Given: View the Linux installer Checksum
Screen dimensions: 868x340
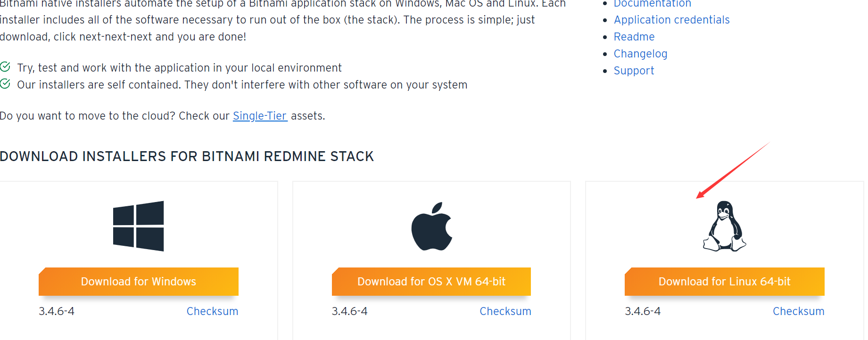Looking at the screenshot, I should pos(798,311).
